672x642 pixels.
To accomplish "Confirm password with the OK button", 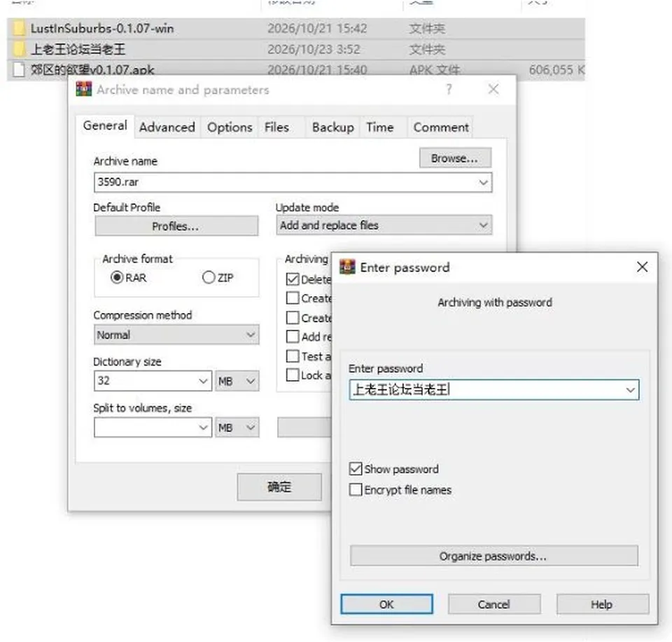I will (x=386, y=604).
